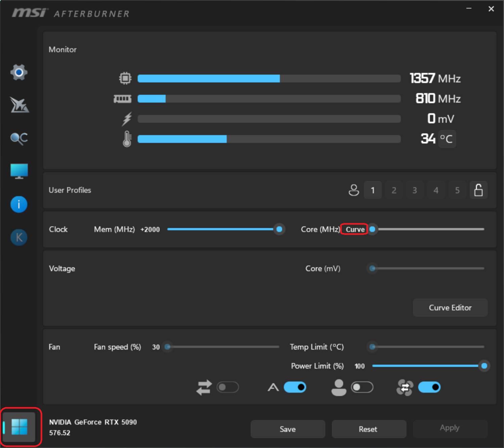The height and width of the screenshot is (448, 504).
Task: Click the Save button
Action: [x=288, y=429]
